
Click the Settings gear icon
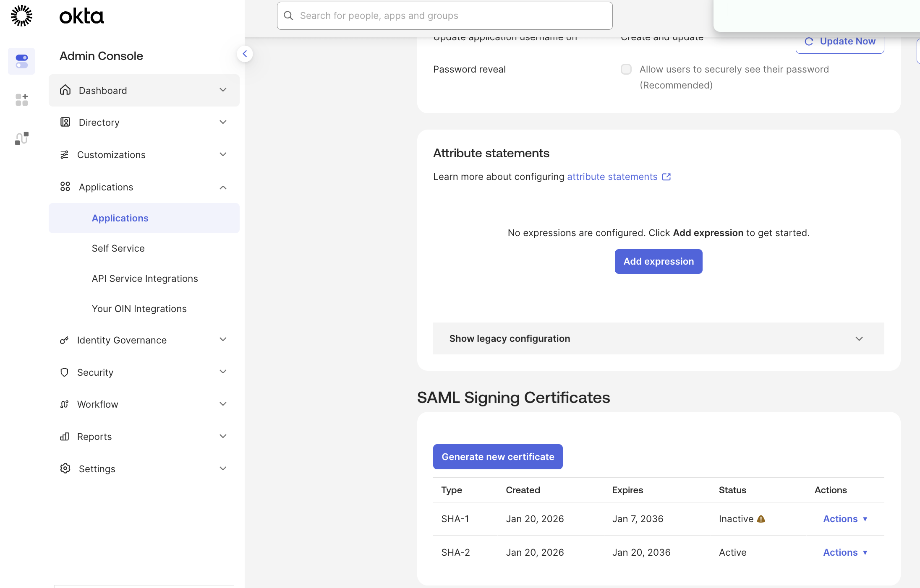point(65,468)
